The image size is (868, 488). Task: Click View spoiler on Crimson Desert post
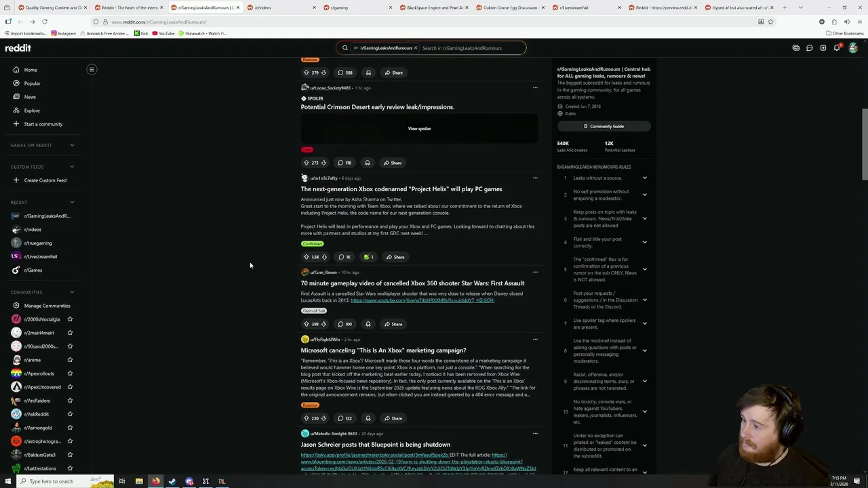coord(419,129)
